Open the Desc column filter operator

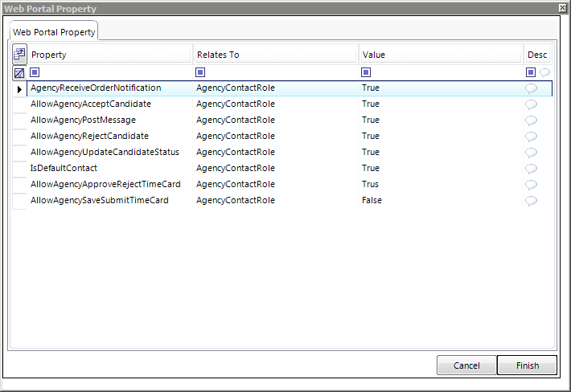[531, 72]
